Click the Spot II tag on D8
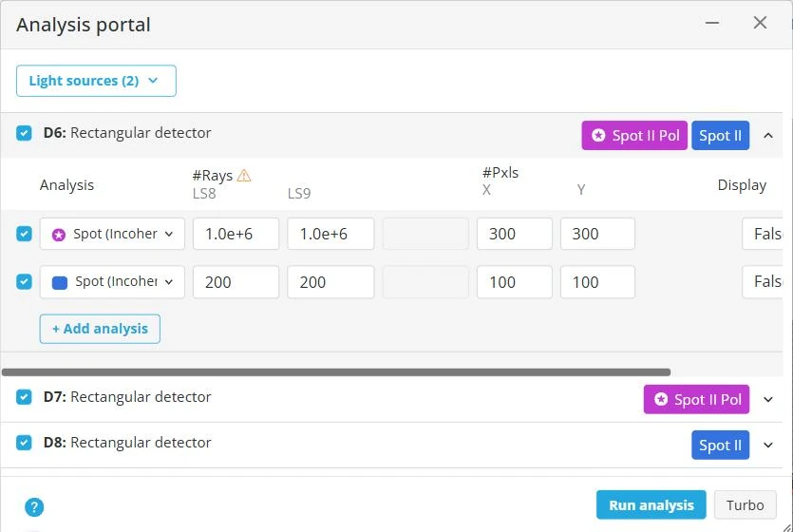 (720, 445)
